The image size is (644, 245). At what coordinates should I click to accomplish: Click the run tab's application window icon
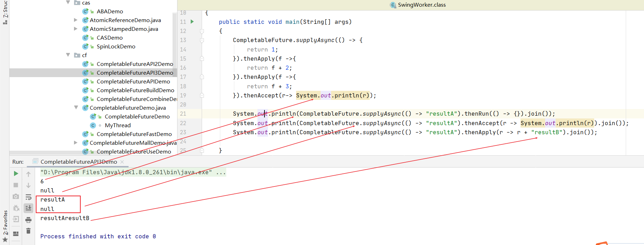tap(35, 161)
